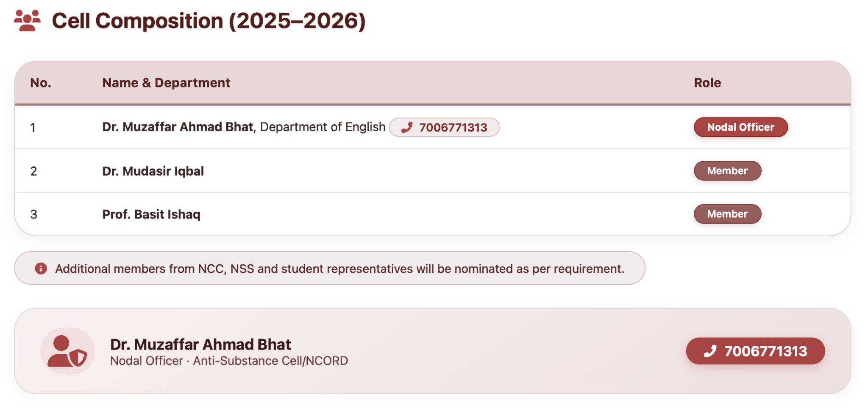
Task: Click the phone icon in the red call button
Action: pyautogui.click(x=710, y=351)
